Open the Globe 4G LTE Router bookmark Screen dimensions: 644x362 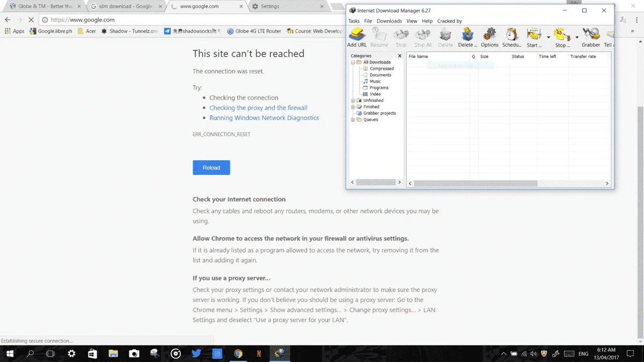tap(254, 31)
